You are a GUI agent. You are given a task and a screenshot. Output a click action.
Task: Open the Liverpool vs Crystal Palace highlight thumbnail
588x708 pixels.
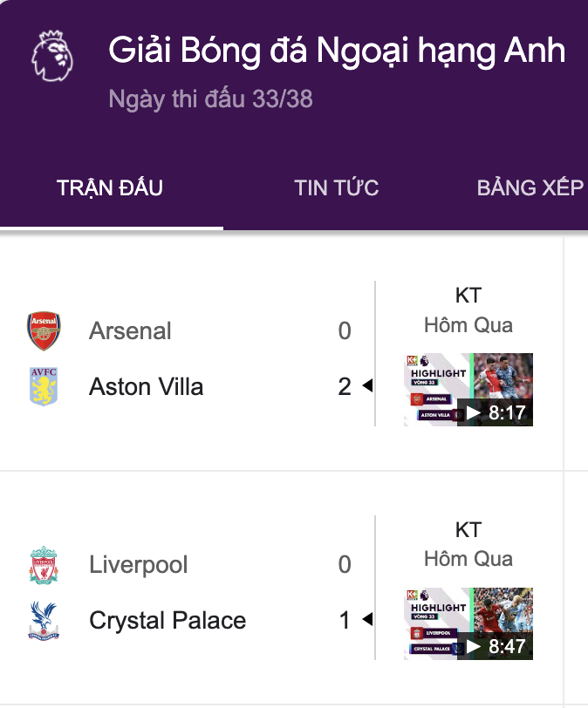coord(467,623)
